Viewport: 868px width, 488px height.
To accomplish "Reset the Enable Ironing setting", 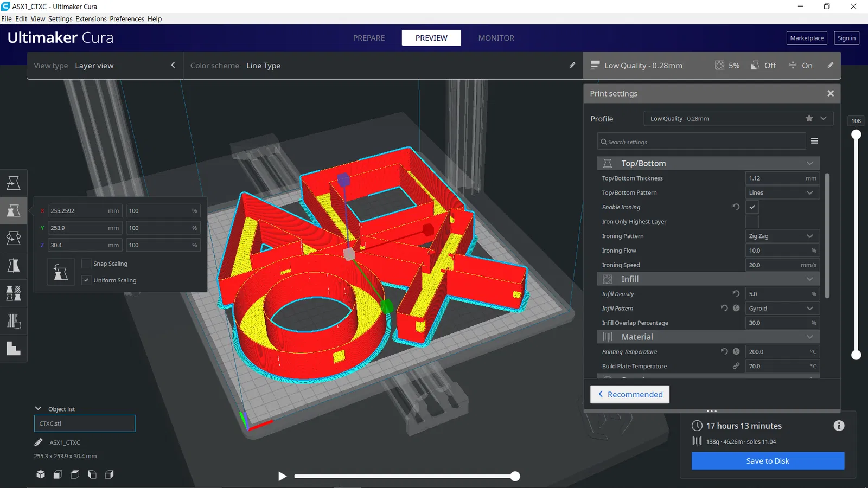I will coord(736,207).
